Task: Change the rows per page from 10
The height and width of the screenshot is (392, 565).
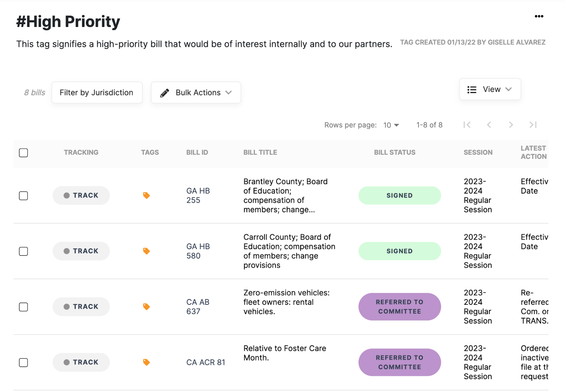Action: pyautogui.click(x=390, y=125)
